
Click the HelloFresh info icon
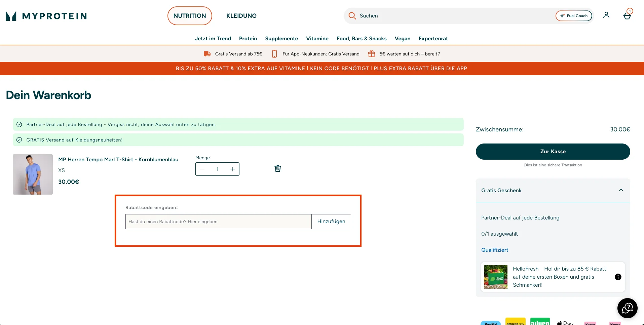(618, 277)
